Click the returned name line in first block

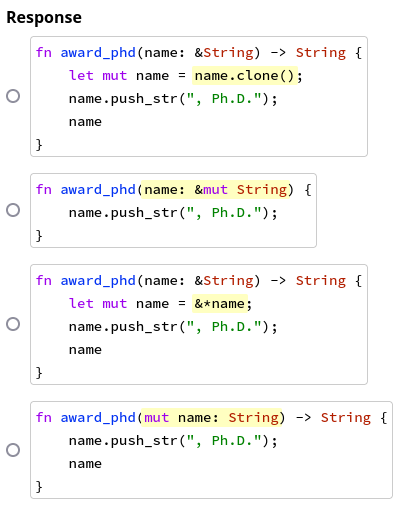[x=85, y=122]
